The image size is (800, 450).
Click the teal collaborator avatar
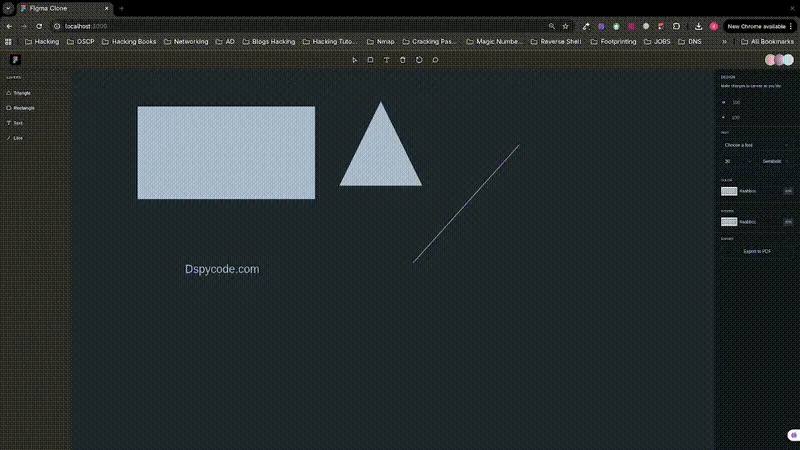pyautogui.click(x=789, y=60)
